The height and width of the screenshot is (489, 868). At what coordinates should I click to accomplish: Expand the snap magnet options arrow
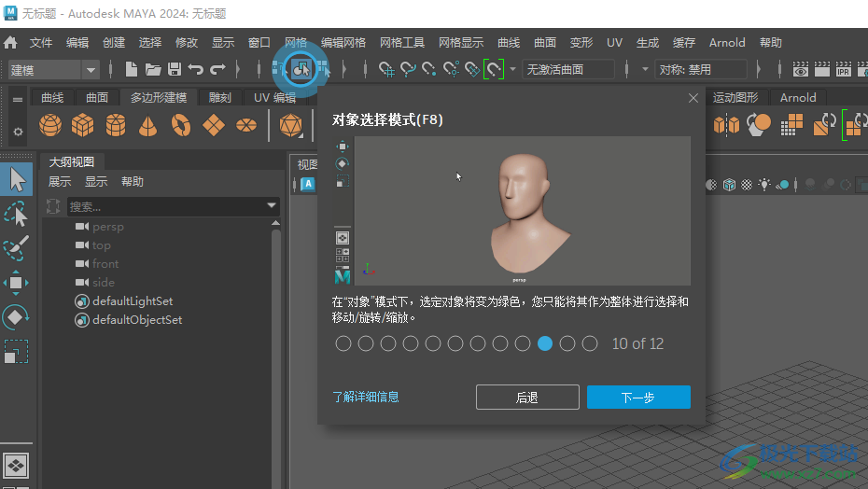tap(512, 69)
